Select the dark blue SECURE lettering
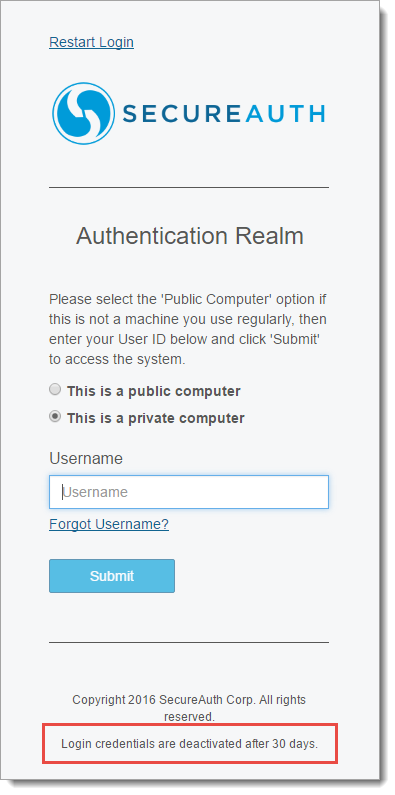The width and height of the screenshot is (395, 795). coord(181,114)
